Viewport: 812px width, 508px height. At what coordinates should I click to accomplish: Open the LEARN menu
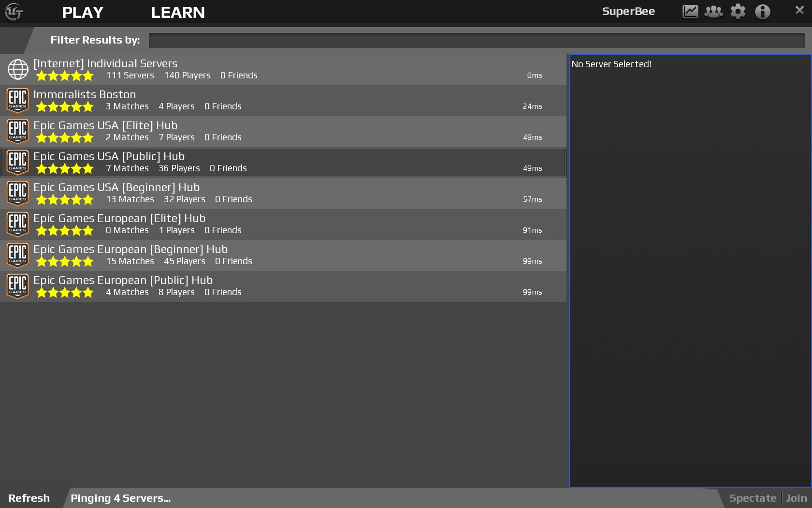tap(177, 13)
